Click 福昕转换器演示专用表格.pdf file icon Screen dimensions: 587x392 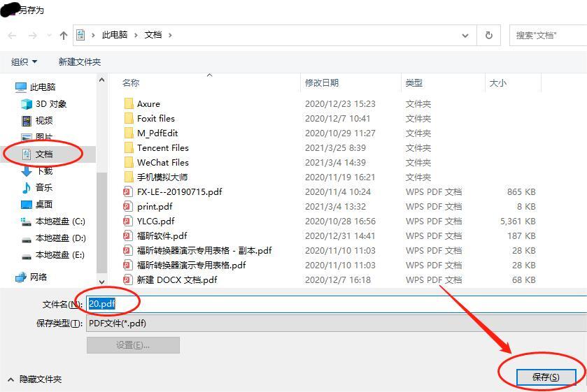128,266
